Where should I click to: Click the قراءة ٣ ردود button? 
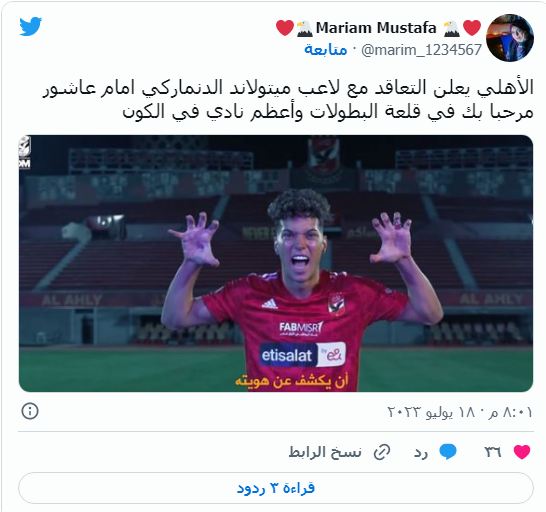(276, 488)
